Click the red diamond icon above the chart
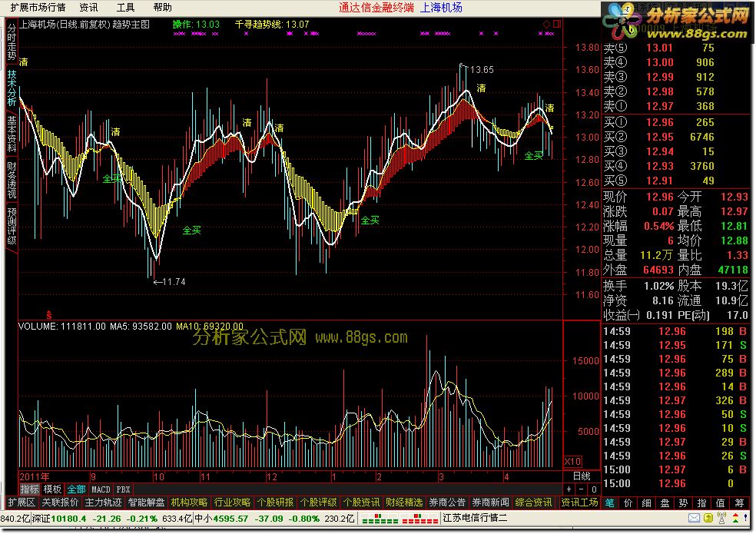The width and height of the screenshot is (756, 534). point(547,24)
